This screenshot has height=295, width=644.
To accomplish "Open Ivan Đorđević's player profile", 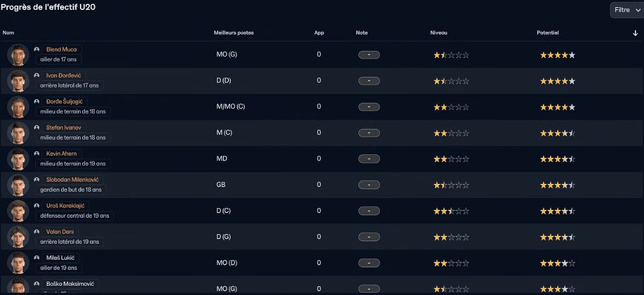I will 64,76.
